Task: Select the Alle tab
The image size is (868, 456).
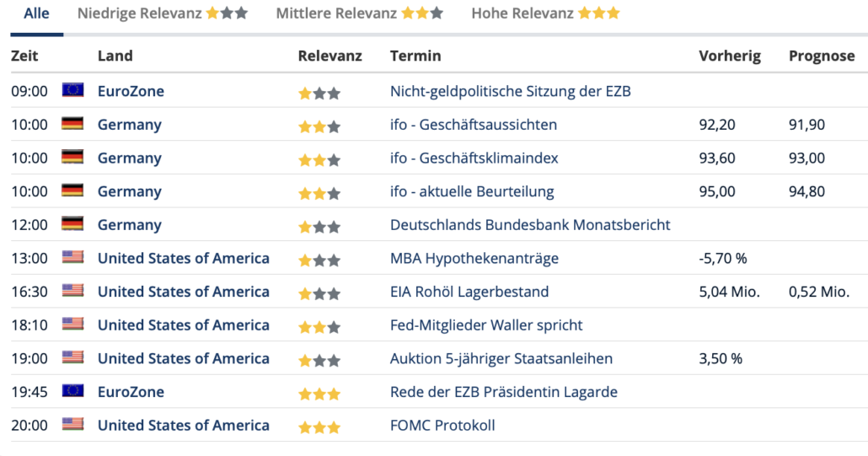Action: point(36,13)
